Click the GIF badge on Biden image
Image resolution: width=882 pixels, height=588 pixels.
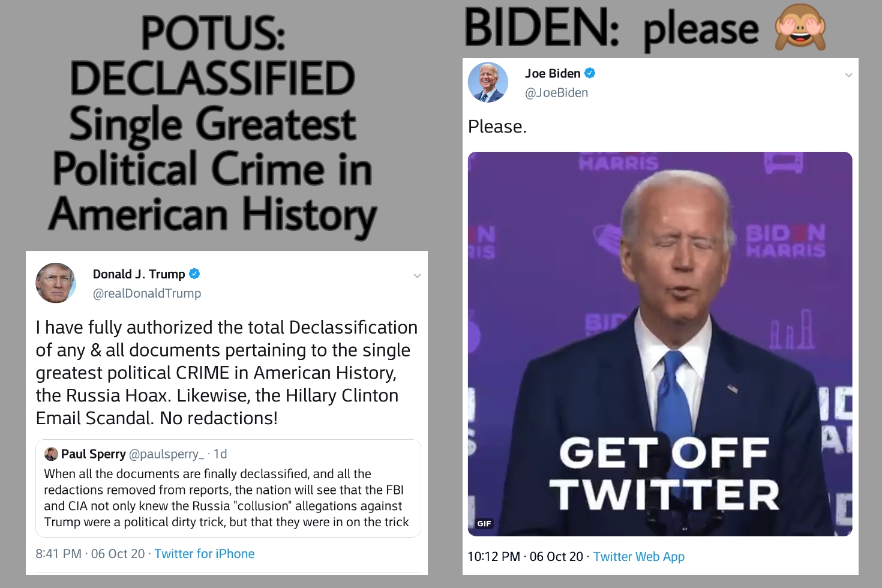pos(484,524)
